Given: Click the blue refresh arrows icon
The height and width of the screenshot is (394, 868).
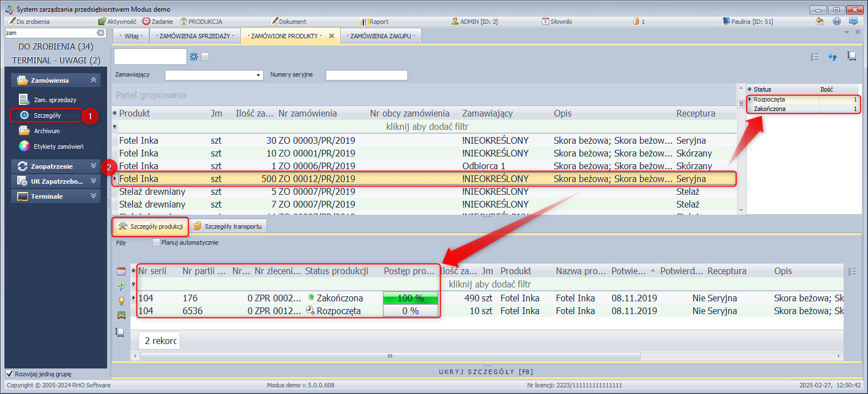Looking at the screenshot, I should pos(832,57).
